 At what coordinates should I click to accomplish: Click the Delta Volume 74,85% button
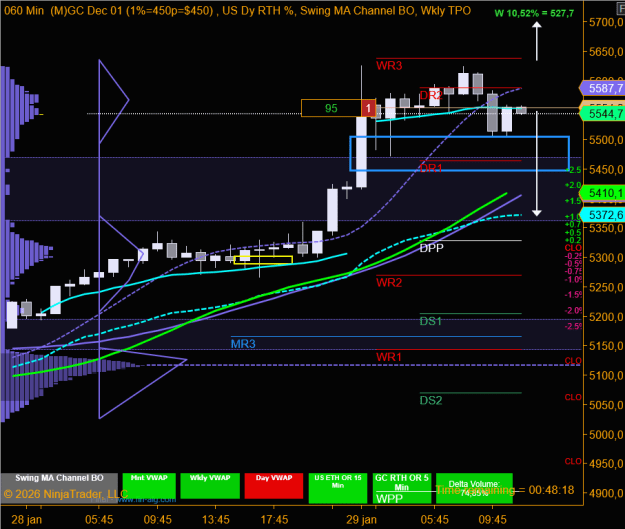(x=474, y=488)
